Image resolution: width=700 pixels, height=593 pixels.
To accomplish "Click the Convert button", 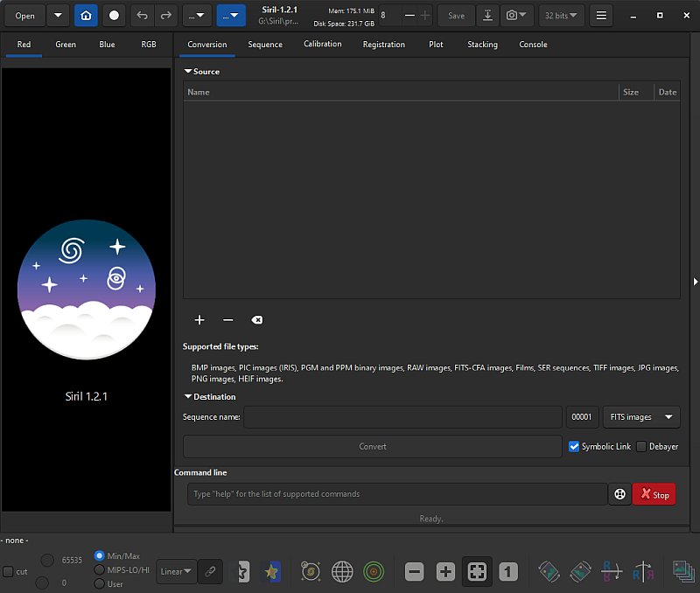I will point(373,447).
